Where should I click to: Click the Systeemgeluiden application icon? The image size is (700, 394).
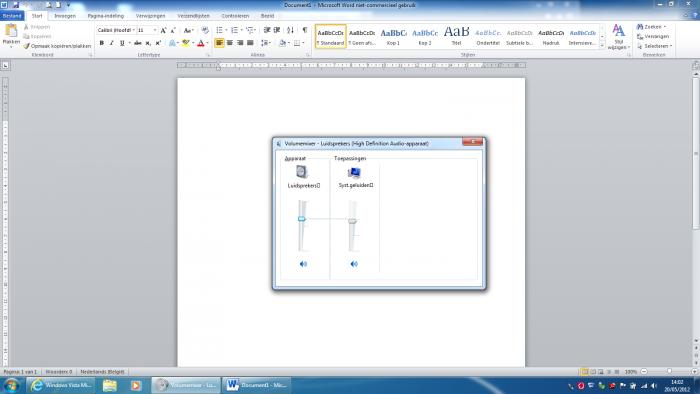click(354, 172)
